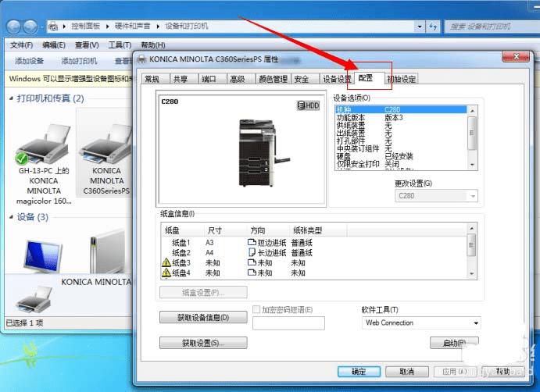Screen dimensions: 540x392
Task: Click scroll up arrow of 设备选项 list
Action: point(472,110)
